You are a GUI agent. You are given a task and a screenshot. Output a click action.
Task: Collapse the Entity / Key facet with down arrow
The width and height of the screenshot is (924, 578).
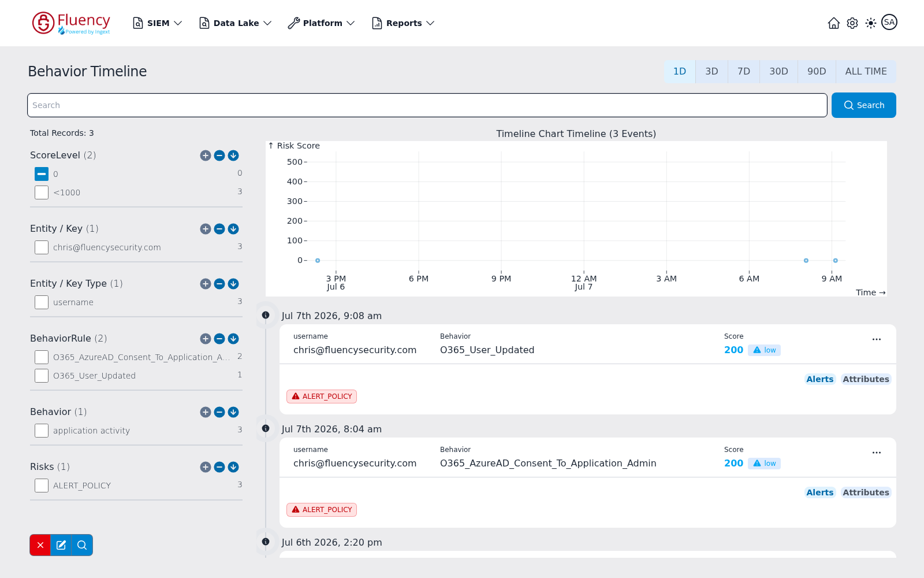pyautogui.click(x=233, y=229)
